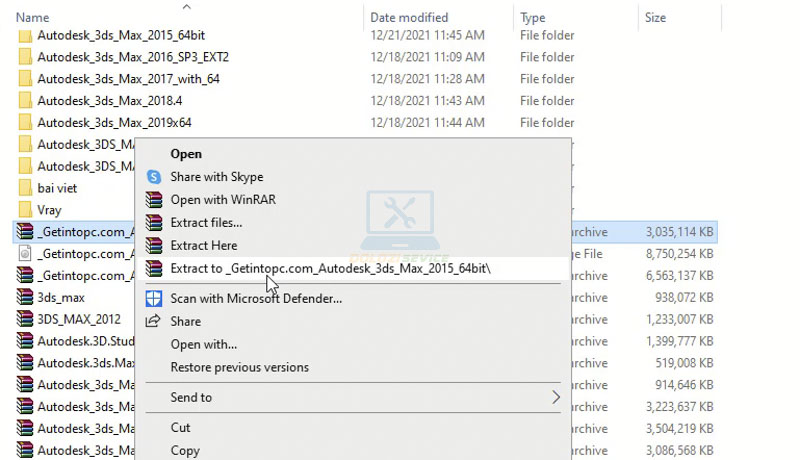Sort by the Date modified column header
The image size is (800, 460).
409,18
